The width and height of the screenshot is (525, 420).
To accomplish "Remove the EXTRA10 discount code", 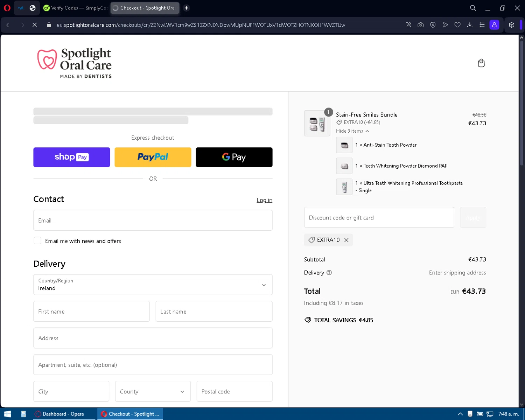I will 346,240.
